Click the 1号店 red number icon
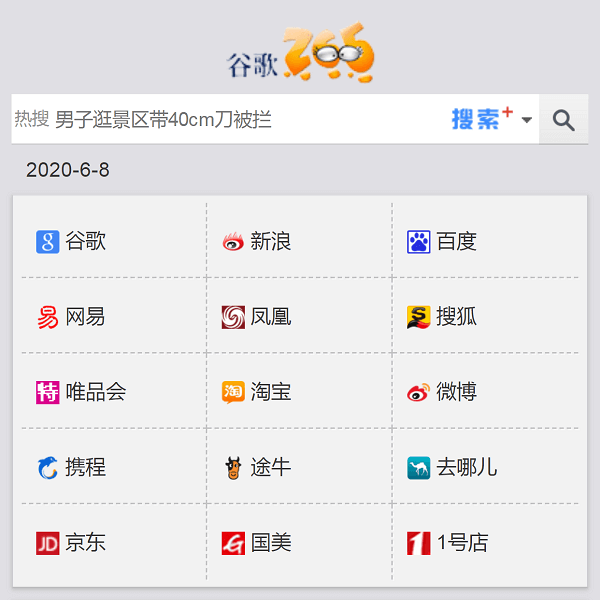This screenshot has width=600, height=600. pyautogui.click(x=419, y=543)
